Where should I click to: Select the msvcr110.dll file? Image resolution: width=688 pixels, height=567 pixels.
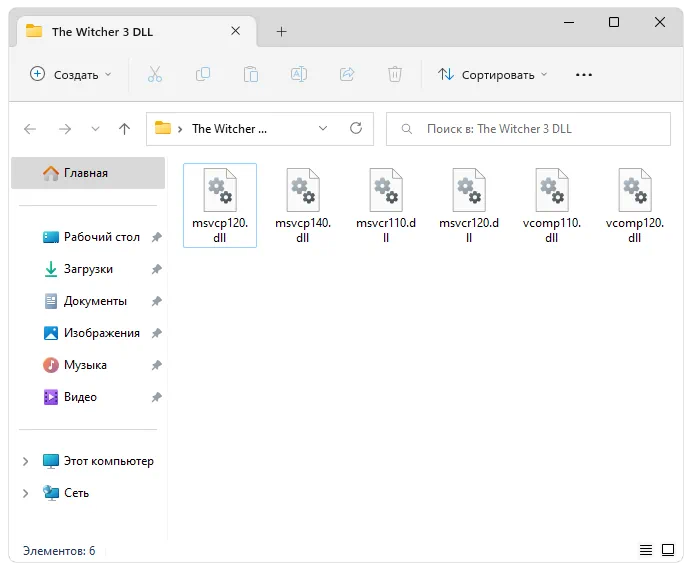coord(386,205)
